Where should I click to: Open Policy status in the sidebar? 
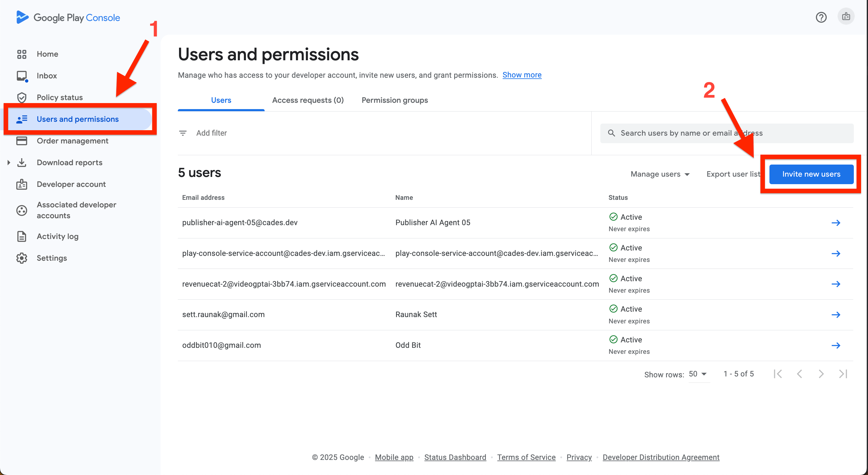[59, 98]
